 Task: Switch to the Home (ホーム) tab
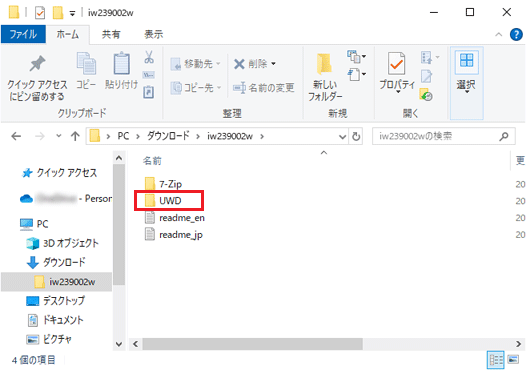(x=67, y=34)
